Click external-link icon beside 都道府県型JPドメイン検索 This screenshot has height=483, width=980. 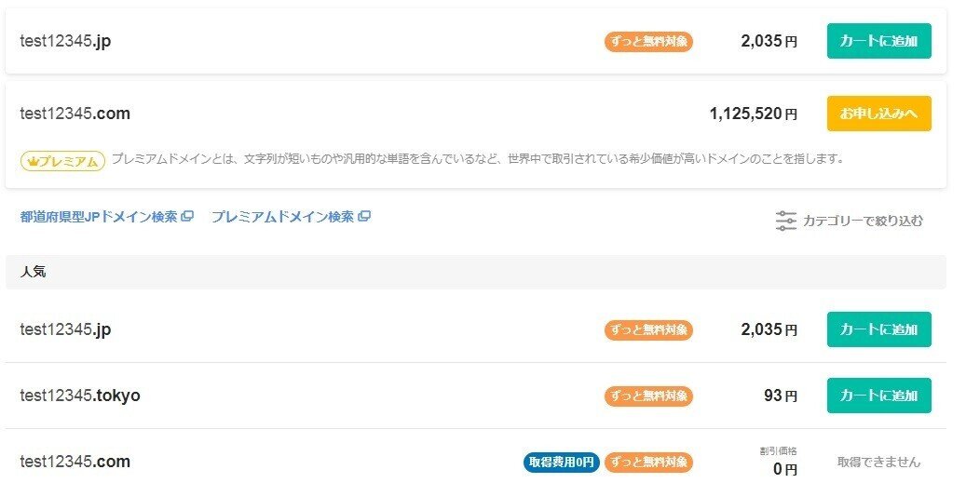(x=187, y=217)
